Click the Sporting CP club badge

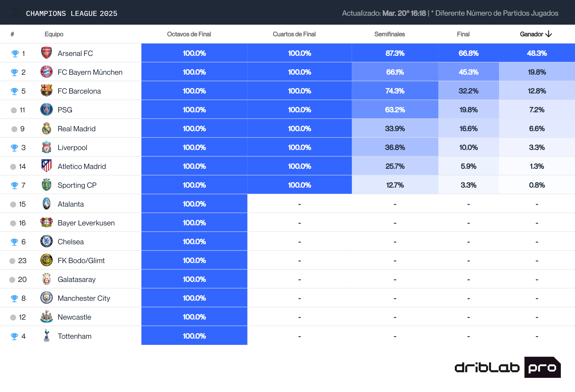click(47, 185)
